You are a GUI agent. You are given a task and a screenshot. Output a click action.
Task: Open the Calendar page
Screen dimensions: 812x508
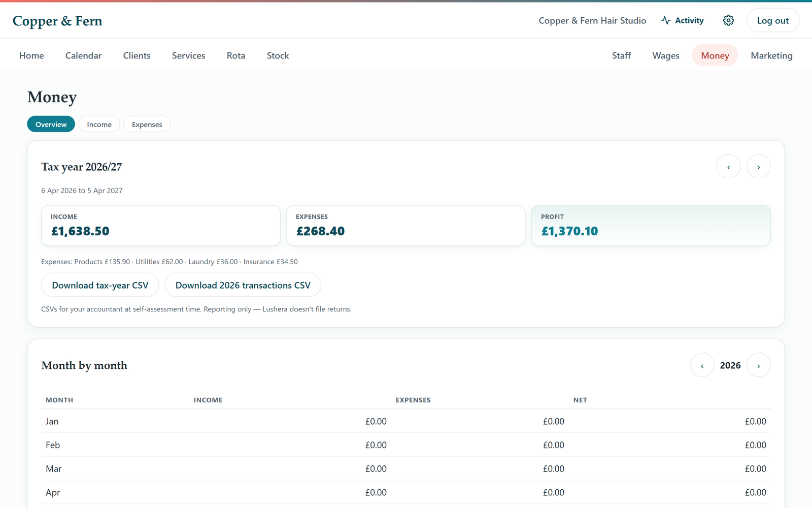coord(83,55)
